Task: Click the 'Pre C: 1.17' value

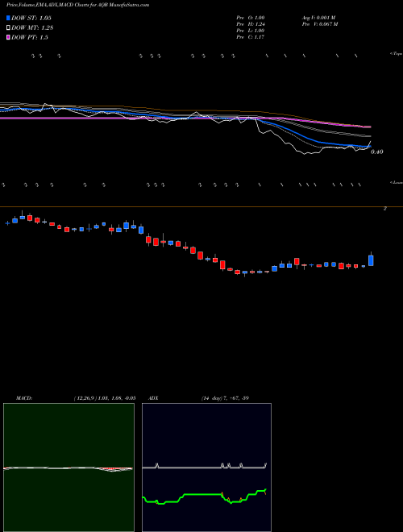Action: coord(251,37)
